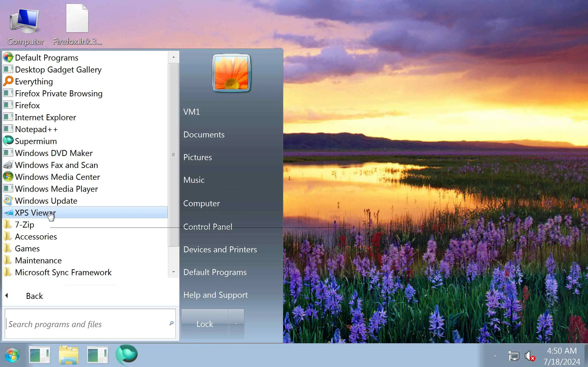This screenshot has height=367, width=588.
Task: Expand the Accessories program folder
Action: point(36,236)
